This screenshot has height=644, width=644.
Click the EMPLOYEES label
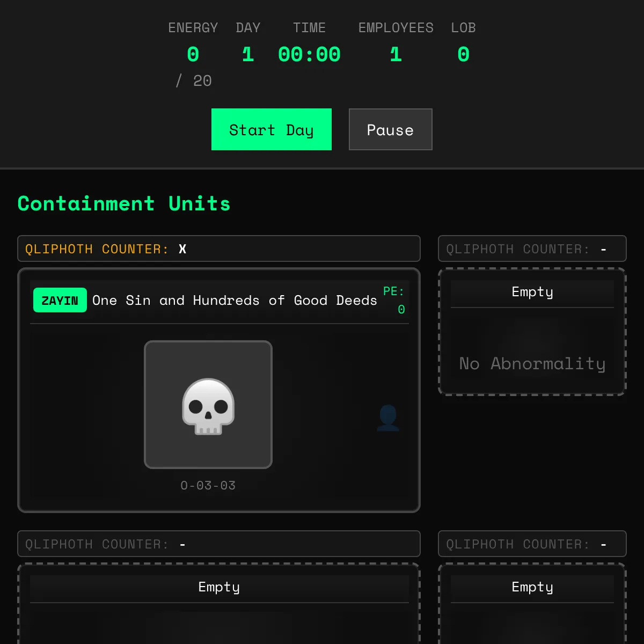tap(396, 28)
